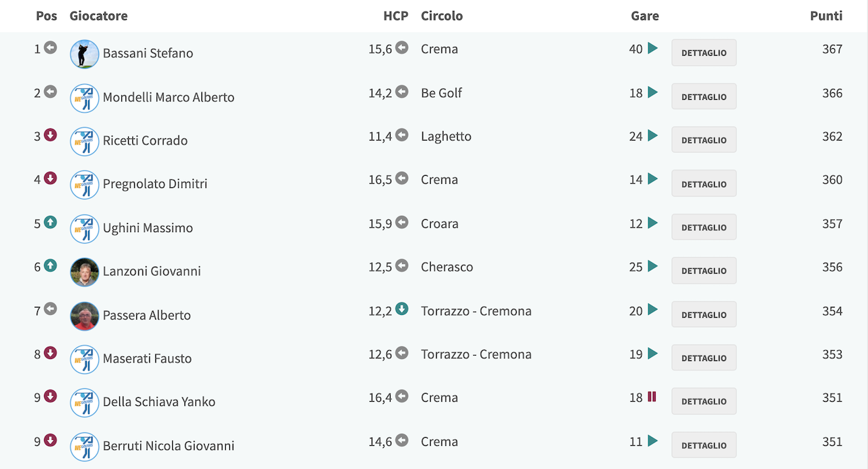This screenshot has width=868, height=469.
Task: Open the Dettaglio for Mondelli Marco Alberto
Action: click(x=704, y=96)
